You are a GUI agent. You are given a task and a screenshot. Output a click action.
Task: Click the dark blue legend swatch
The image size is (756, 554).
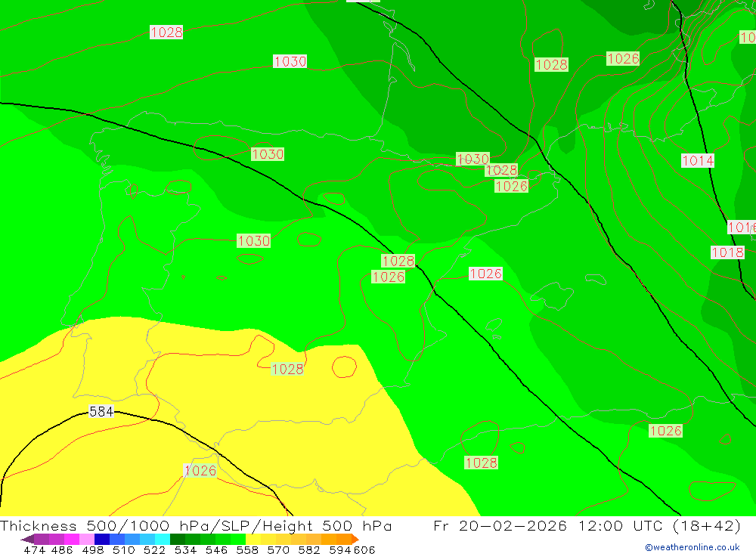click(x=102, y=539)
